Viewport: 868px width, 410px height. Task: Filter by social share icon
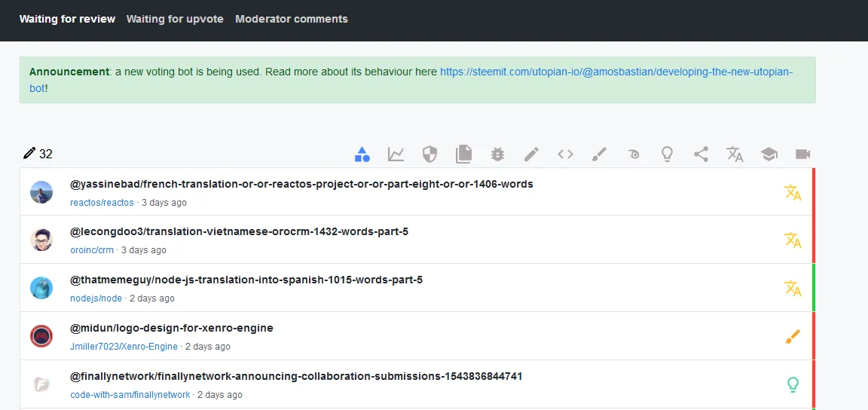701,155
